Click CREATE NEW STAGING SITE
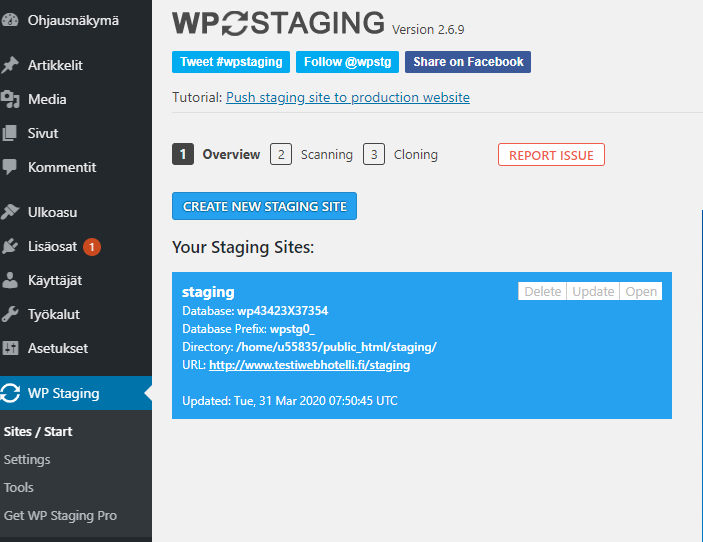 point(265,206)
